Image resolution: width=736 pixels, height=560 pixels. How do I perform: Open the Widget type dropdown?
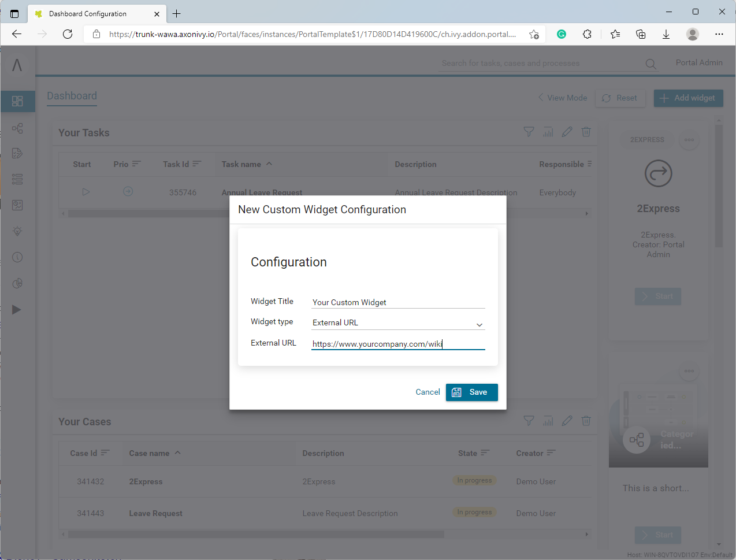(x=397, y=323)
